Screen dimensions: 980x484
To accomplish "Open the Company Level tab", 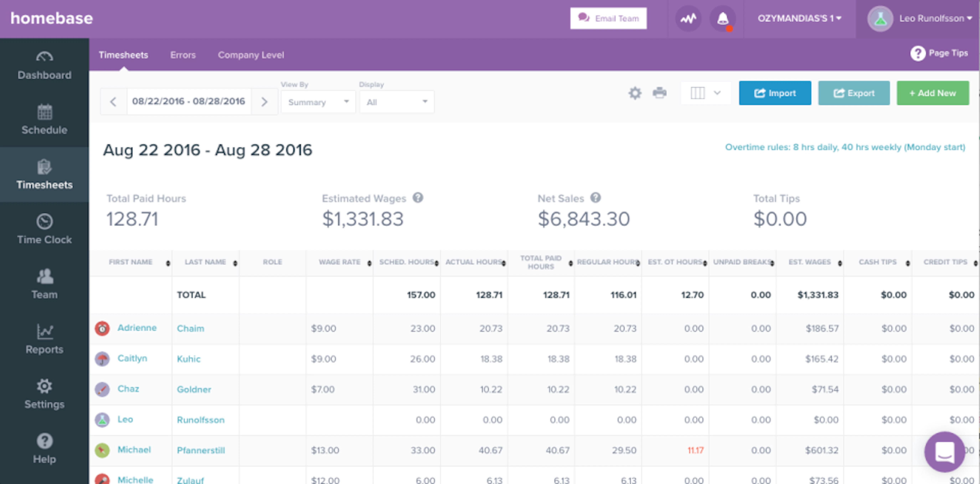I will (x=251, y=55).
